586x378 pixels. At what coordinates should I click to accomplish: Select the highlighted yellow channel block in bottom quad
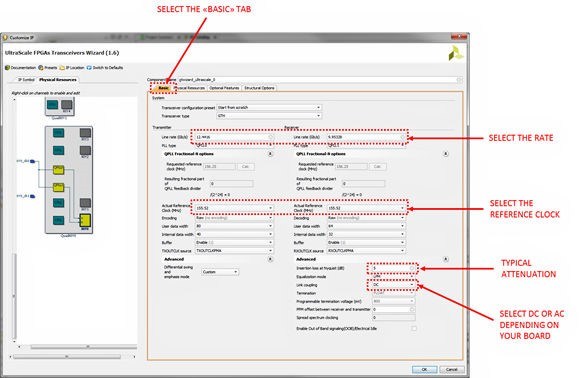click(86, 221)
